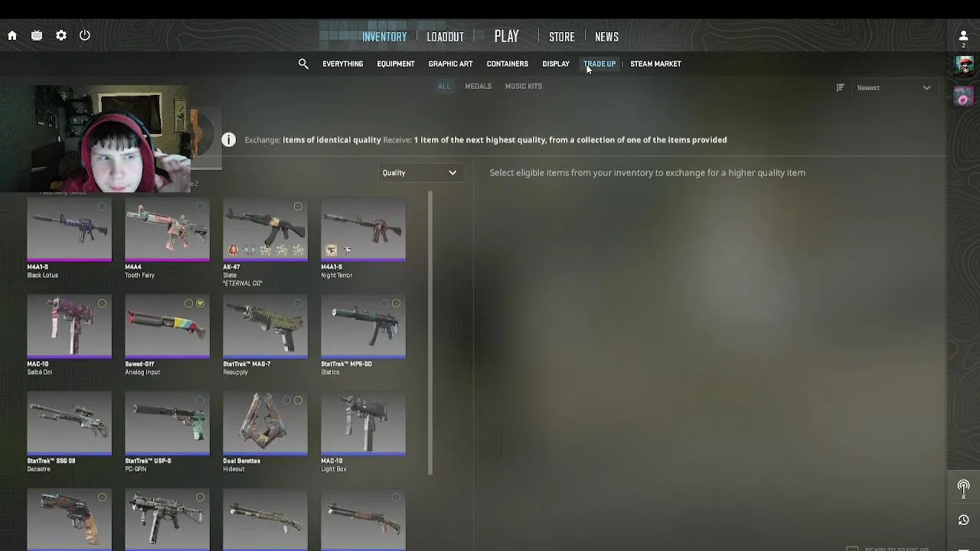The image size is (980, 551).
Task: Select the UMP-style SMG in bottom row
Action: point(167,520)
